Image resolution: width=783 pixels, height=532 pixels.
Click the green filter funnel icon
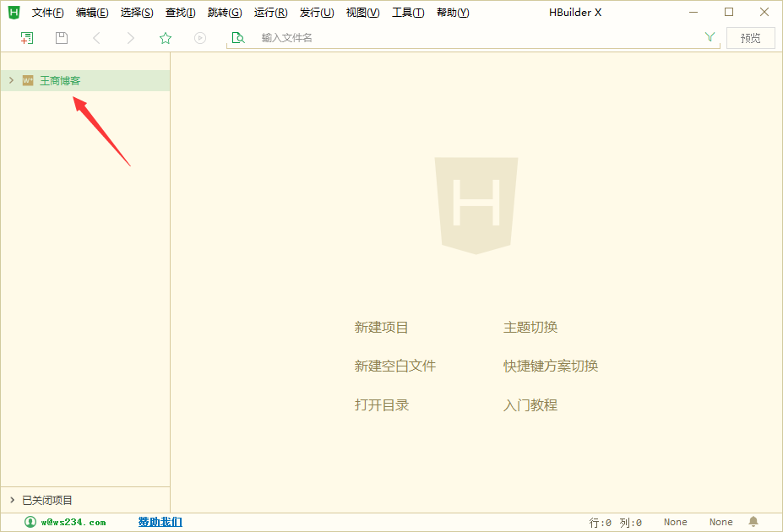710,37
